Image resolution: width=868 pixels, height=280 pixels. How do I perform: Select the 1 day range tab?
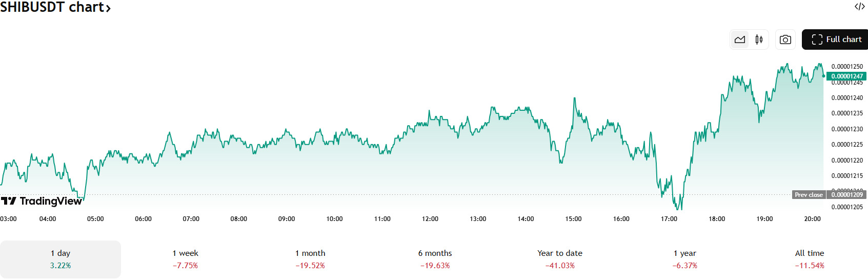[x=60, y=259]
